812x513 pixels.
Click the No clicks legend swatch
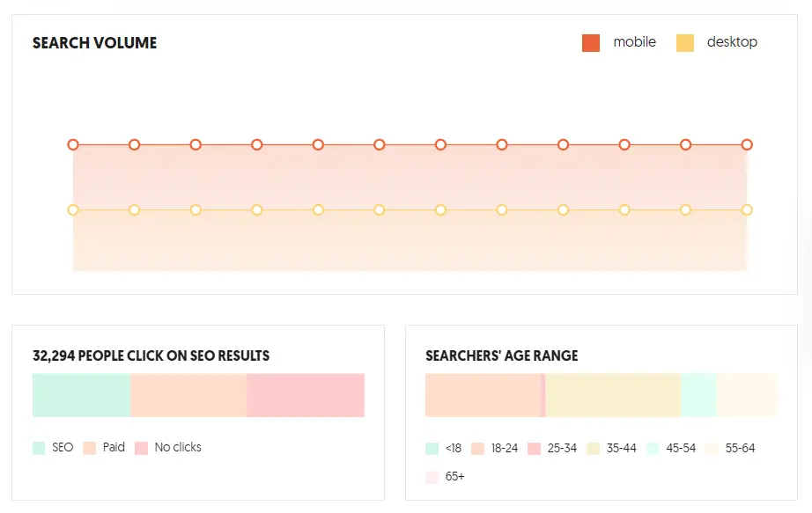click(142, 448)
